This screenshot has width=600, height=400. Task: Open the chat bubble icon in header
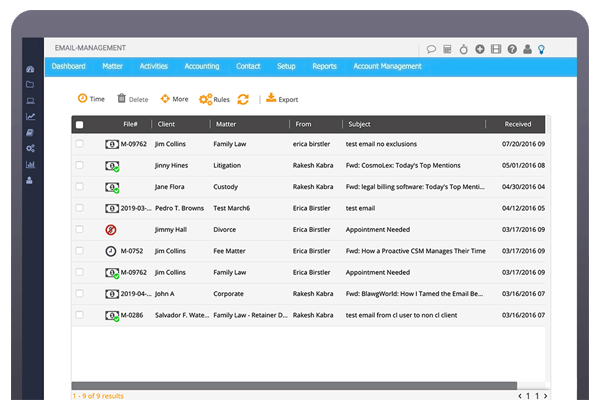click(x=431, y=49)
